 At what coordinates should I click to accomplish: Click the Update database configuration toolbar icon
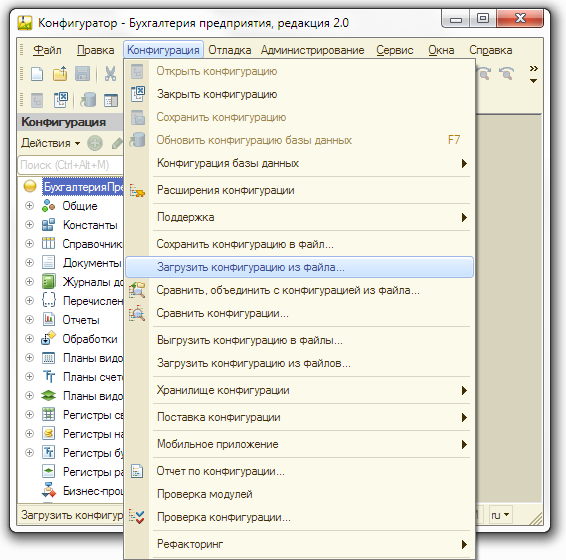click(x=88, y=100)
